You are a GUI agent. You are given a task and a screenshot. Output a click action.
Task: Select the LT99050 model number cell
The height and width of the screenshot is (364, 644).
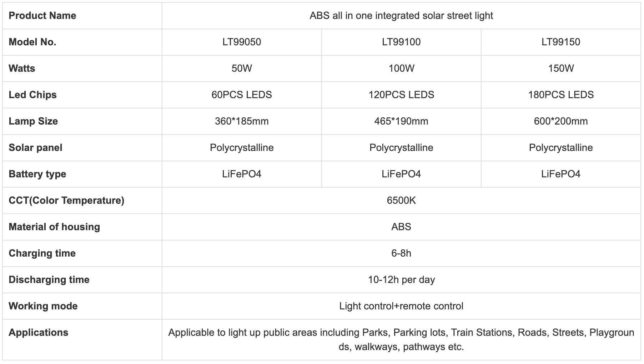click(242, 42)
